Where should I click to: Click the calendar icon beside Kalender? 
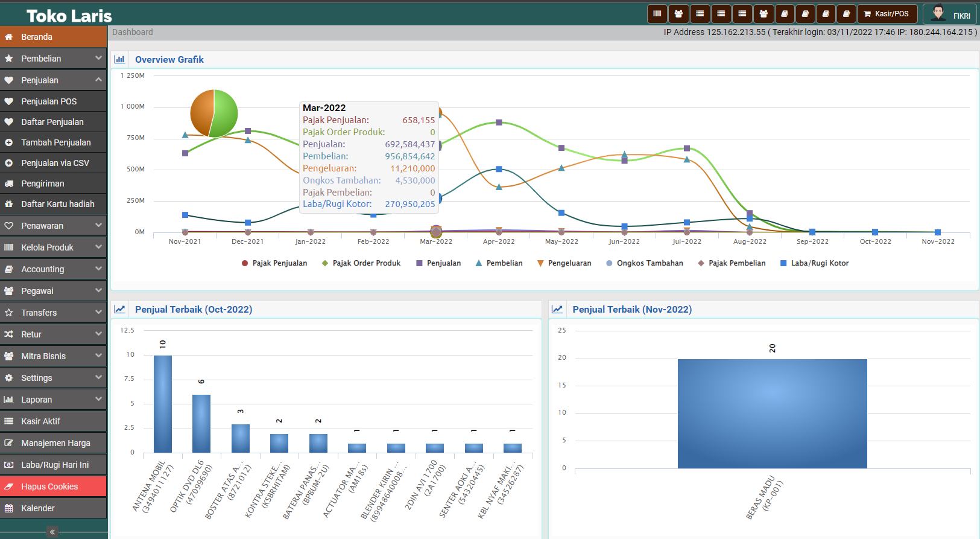pyautogui.click(x=9, y=508)
